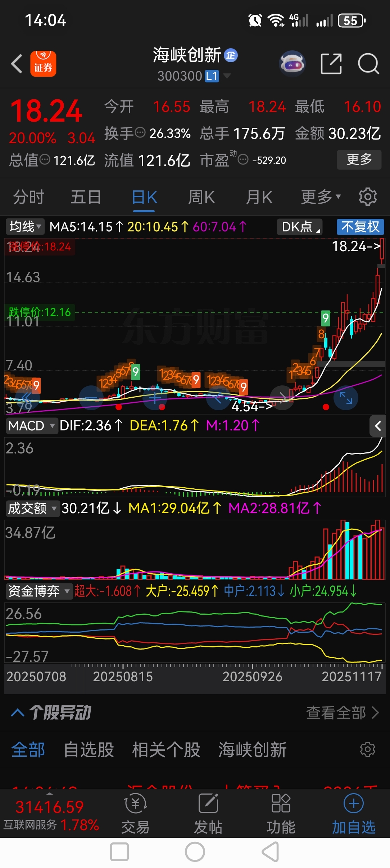Open 发帖 post icon
390x868 pixels.
tap(208, 814)
